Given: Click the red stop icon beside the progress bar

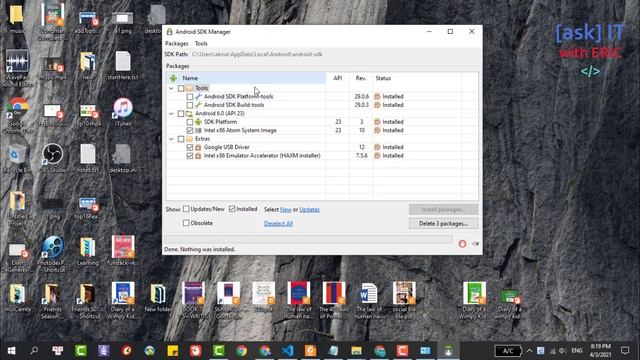Looking at the screenshot, I should (462, 244).
